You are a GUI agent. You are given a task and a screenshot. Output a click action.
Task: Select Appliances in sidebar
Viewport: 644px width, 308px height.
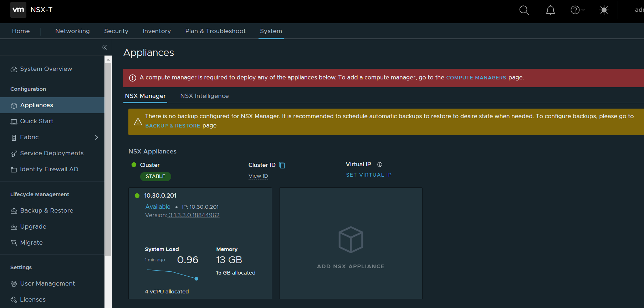pos(52,105)
